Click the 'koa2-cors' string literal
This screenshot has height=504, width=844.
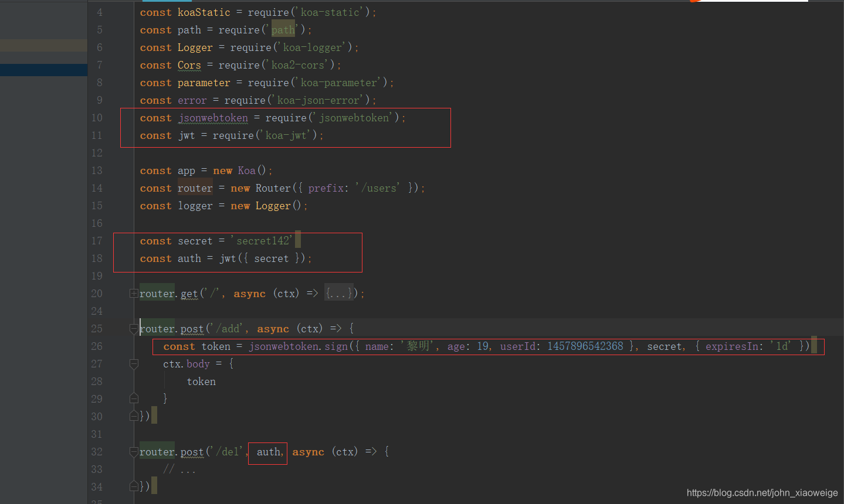click(297, 65)
